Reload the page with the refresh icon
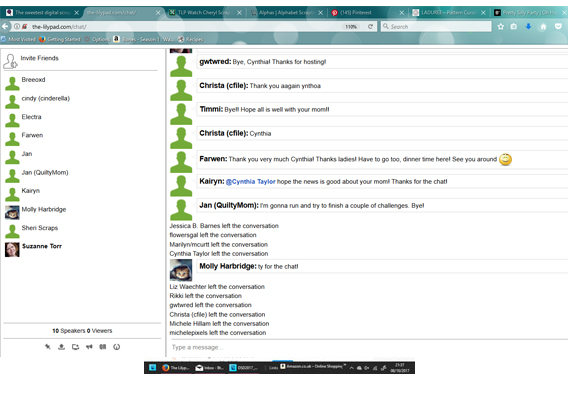 pos(370,26)
